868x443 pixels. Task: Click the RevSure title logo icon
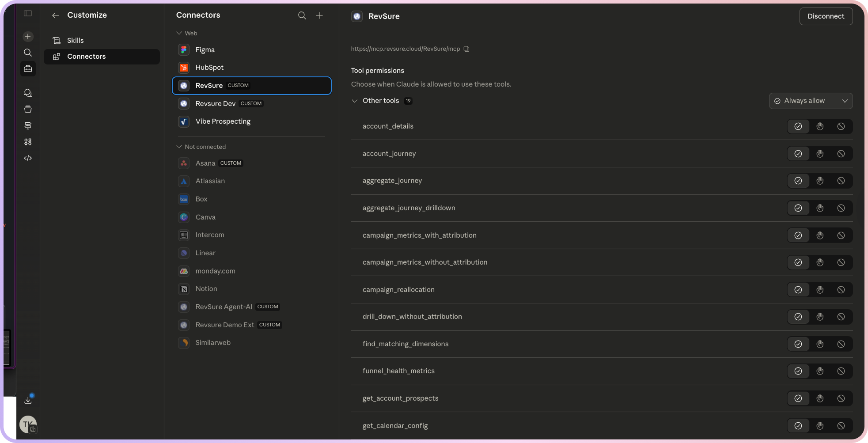click(357, 16)
